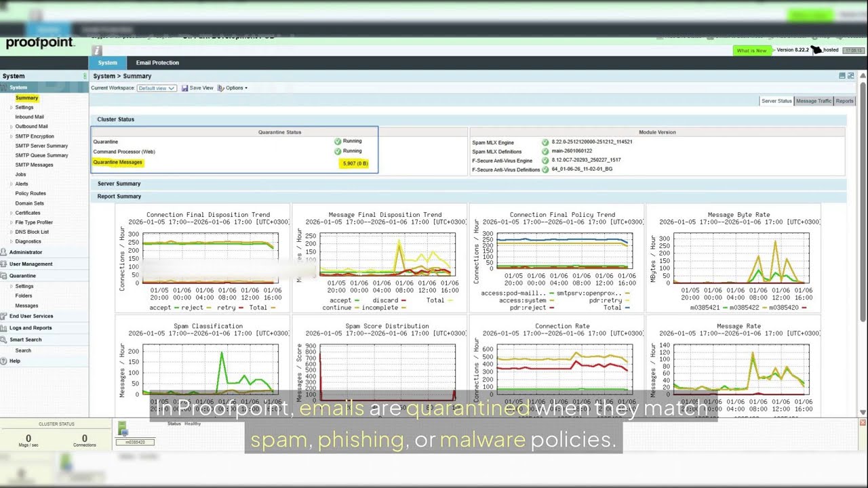Expand Quarantine Settings tree node

click(x=11, y=286)
